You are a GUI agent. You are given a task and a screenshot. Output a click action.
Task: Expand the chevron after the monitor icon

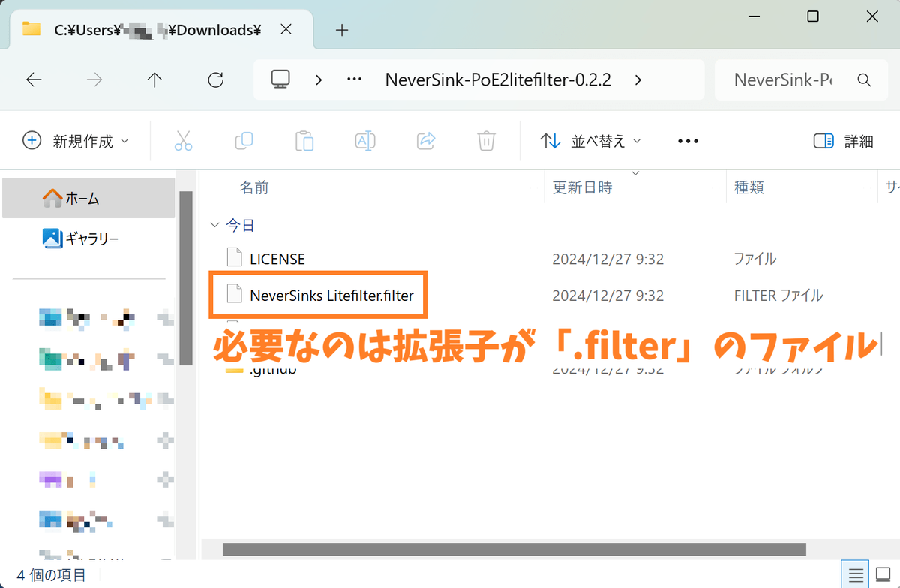(x=319, y=80)
